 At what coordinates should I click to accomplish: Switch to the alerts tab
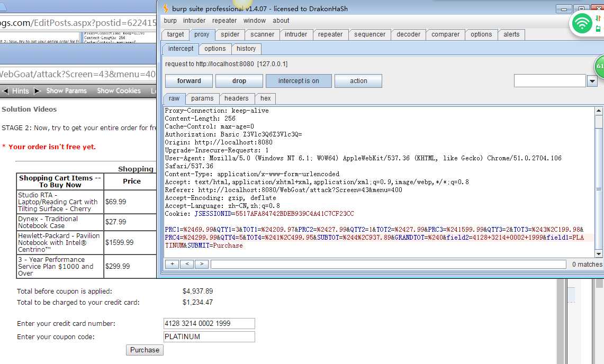pyautogui.click(x=511, y=34)
